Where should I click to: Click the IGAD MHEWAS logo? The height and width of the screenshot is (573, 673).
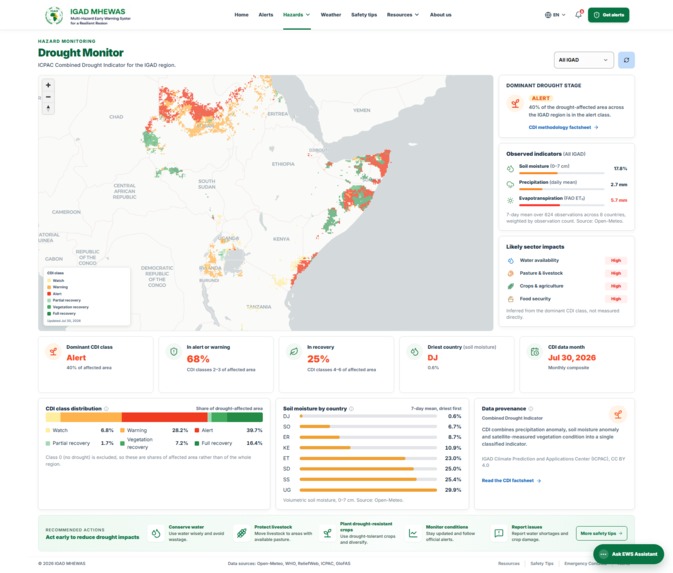click(88, 16)
